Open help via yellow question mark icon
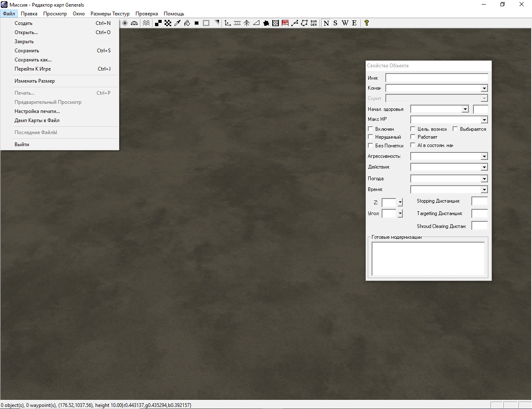Screen dimensions: 532x409 366,23
